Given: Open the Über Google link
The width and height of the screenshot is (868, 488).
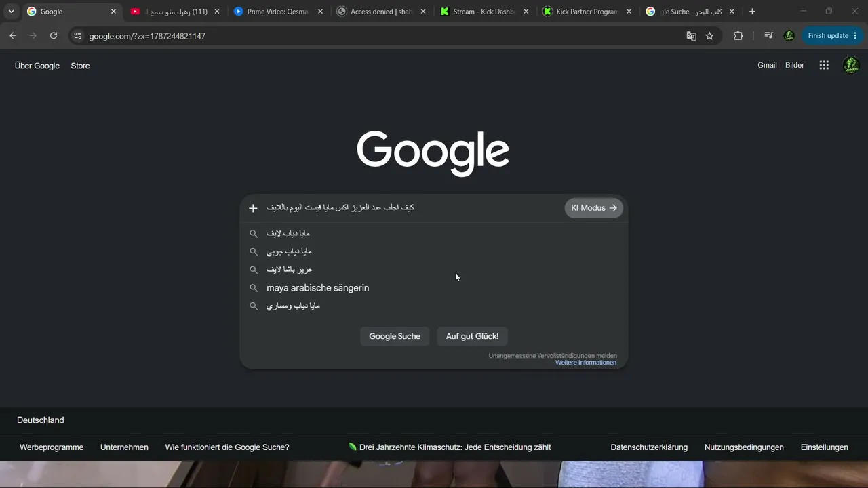Looking at the screenshot, I should [37, 66].
